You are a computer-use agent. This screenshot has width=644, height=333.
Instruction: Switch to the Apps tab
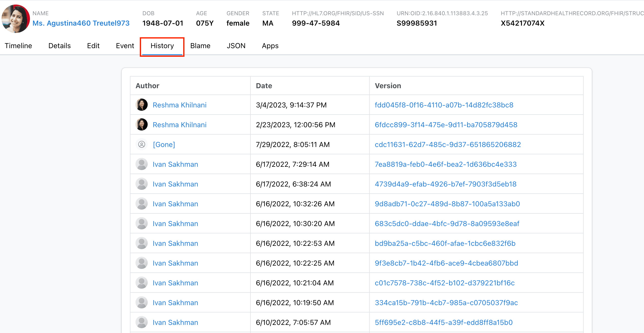270,46
